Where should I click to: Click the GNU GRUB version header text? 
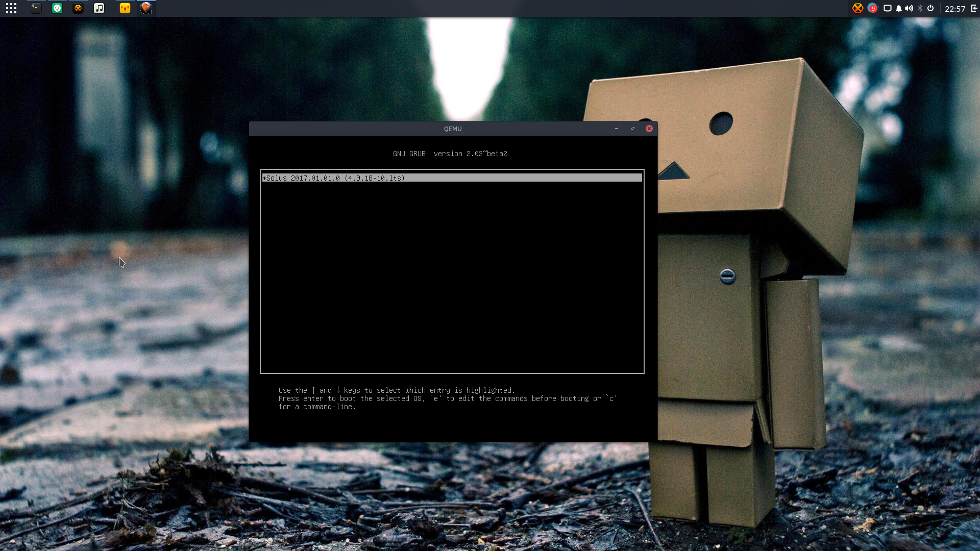click(450, 154)
